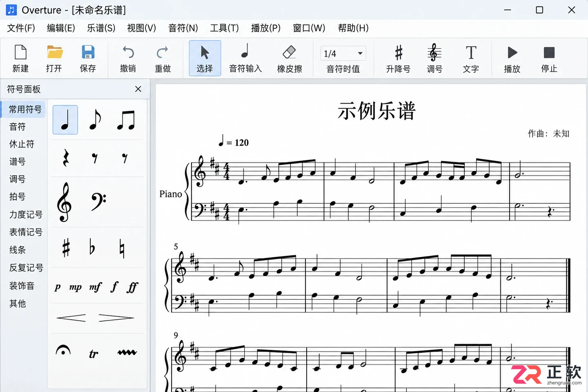Choose the ff dynamic marking
Viewport: 588px width, 392px height.
[x=132, y=287]
